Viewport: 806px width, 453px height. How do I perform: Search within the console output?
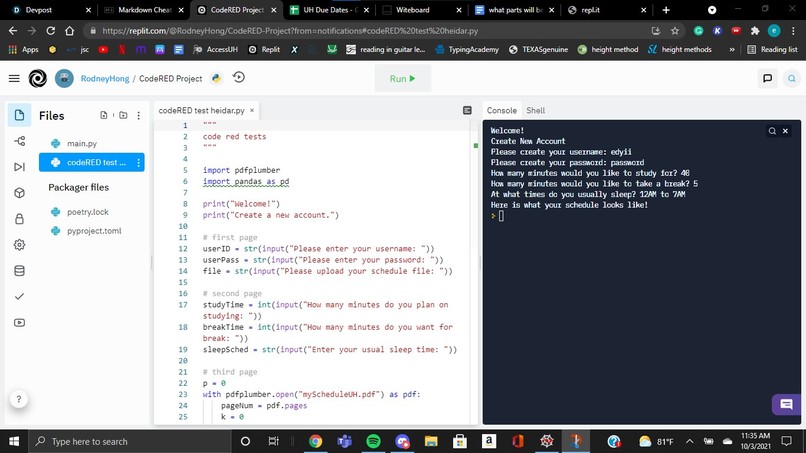(772, 131)
